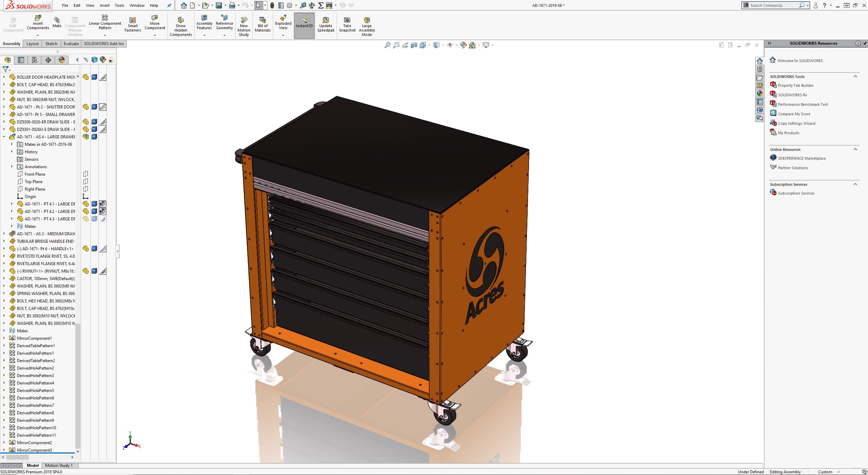Click Zoom to Fit icon in viewport
Image resolution: width=868 pixels, height=475 pixels.
pos(387,45)
